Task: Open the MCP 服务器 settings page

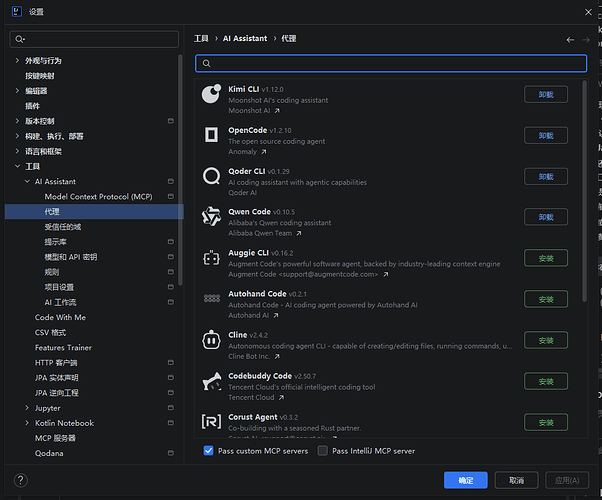Action: coord(55,438)
